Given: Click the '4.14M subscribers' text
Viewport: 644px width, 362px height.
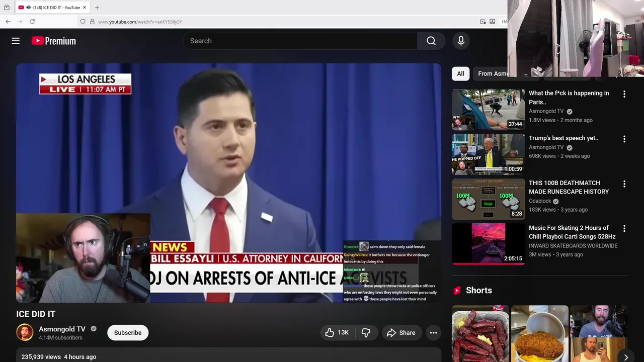Looking at the screenshot, I should pos(60,338).
